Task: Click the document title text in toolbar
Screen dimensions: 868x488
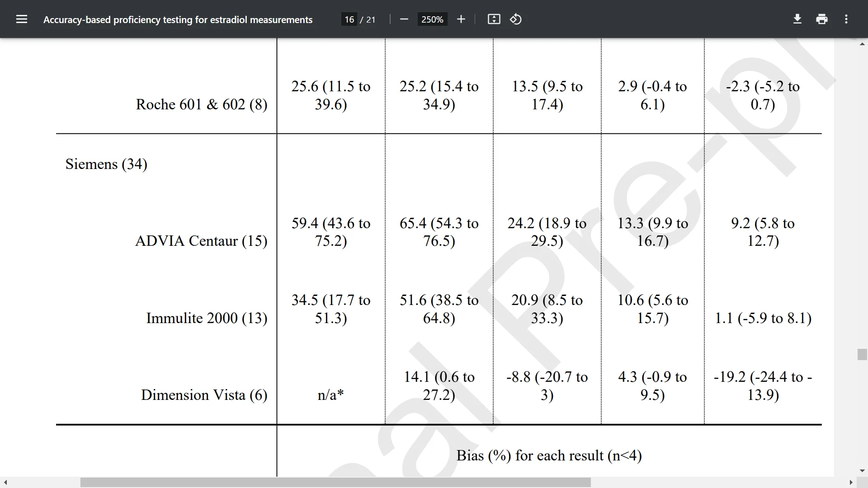Action: 178,19
